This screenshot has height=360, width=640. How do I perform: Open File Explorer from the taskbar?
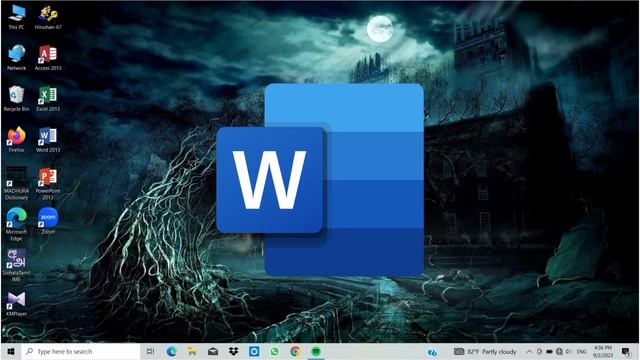192,351
